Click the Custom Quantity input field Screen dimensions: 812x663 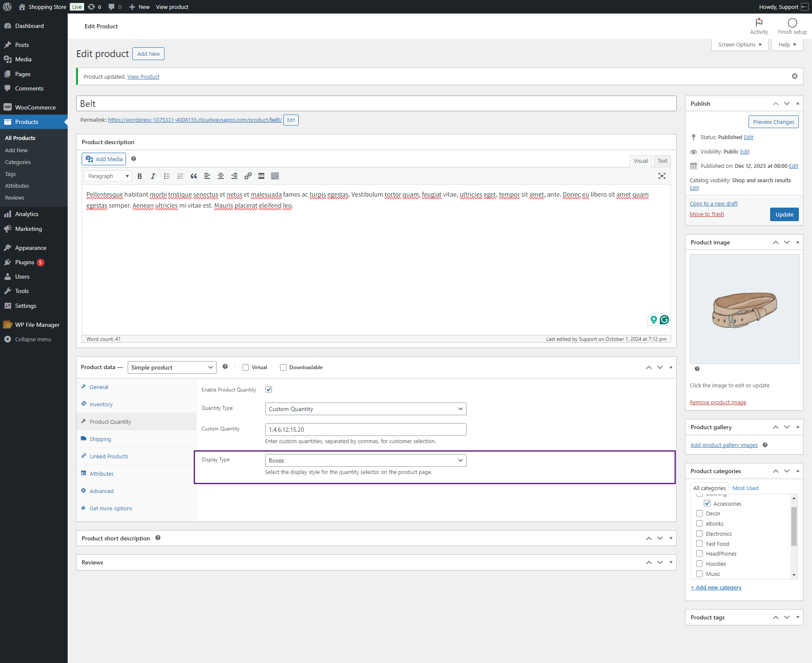point(365,430)
